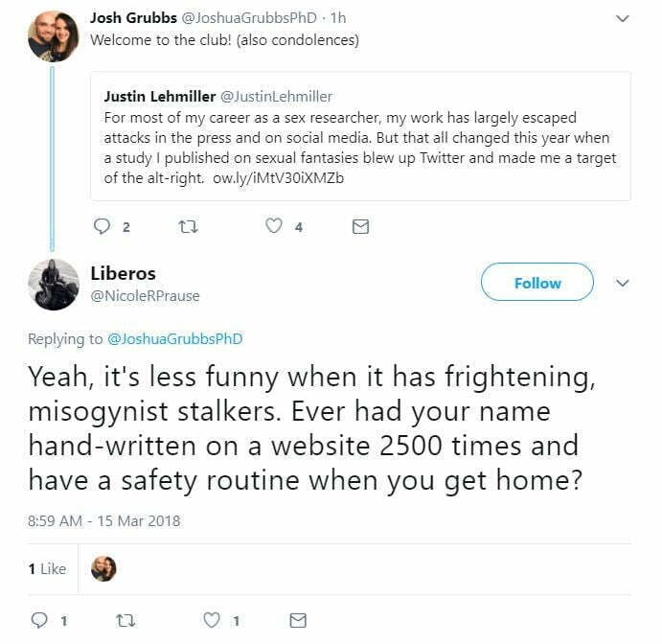Reply to Josh Grubbs' tweet
The height and width of the screenshot is (644, 662).
(103, 227)
